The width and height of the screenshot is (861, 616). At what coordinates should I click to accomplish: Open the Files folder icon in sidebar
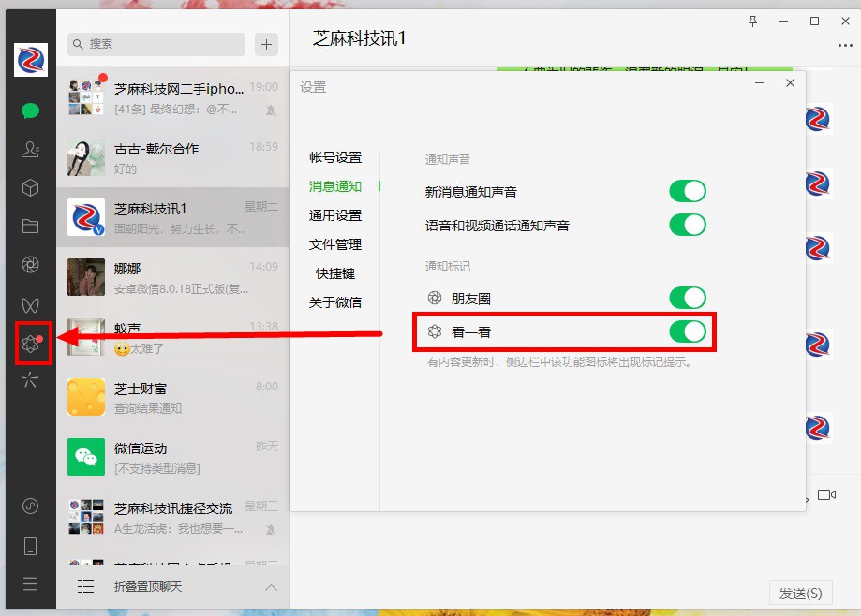(30, 227)
